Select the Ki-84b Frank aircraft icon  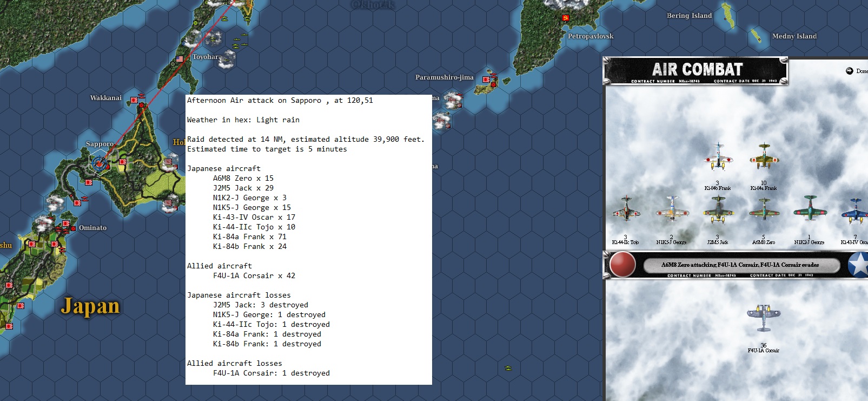click(718, 156)
